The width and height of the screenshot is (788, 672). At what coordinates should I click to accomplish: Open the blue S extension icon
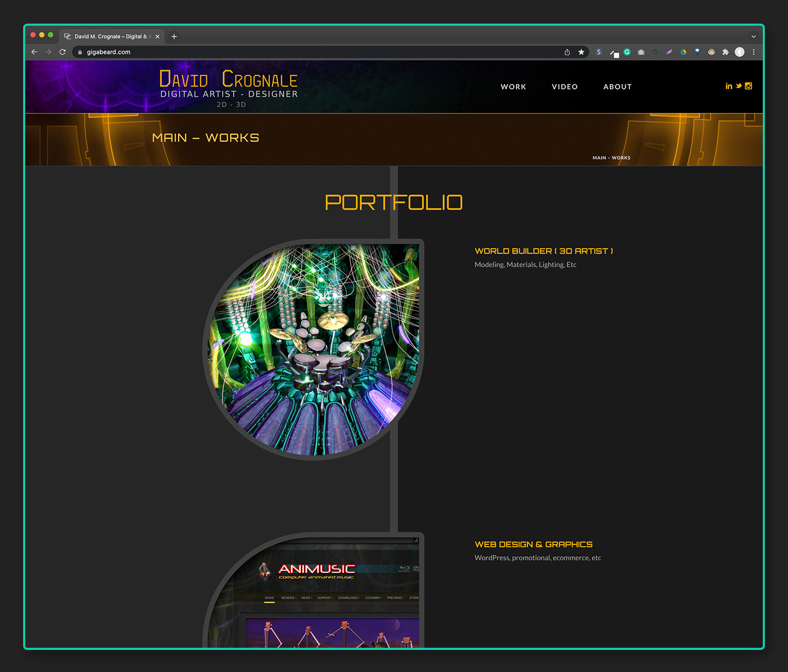pos(599,52)
